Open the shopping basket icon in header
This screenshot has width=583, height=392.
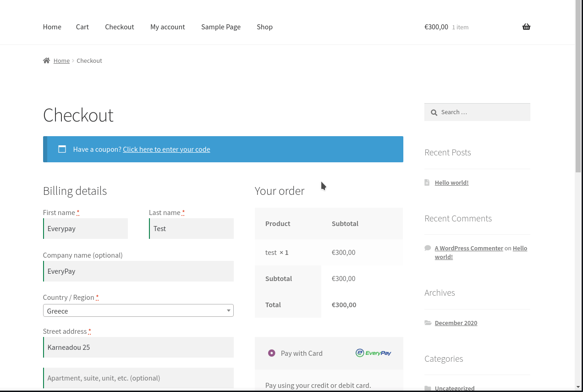(x=526, y=27)
